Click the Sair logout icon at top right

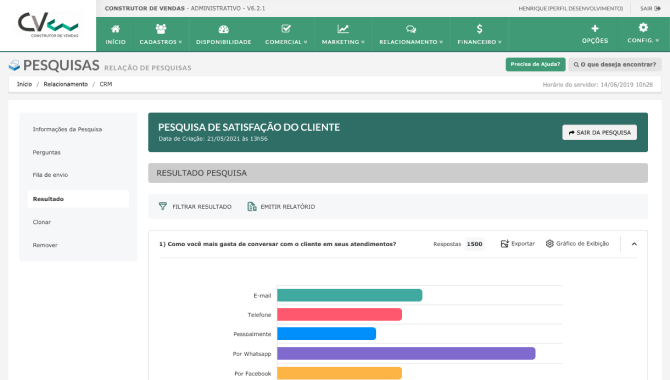point(657,9)
